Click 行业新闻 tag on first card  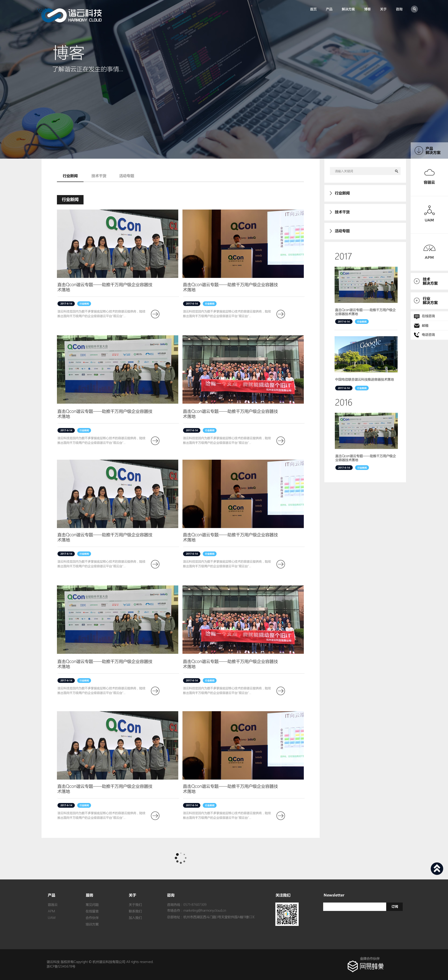84,304
